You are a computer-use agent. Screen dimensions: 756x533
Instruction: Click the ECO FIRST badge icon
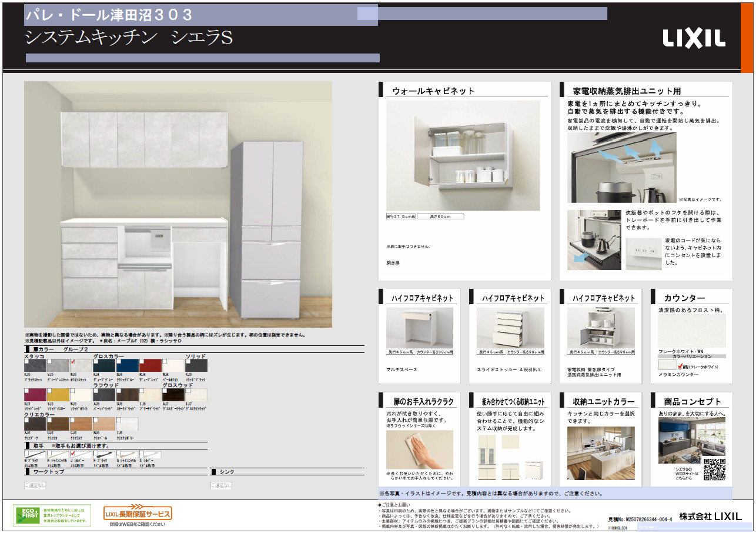29,515
